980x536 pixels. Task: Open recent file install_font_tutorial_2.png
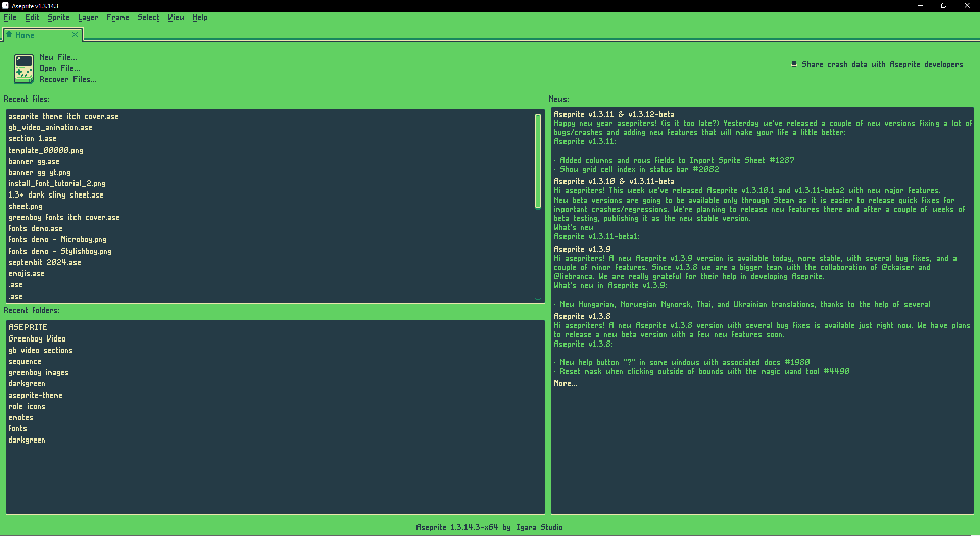coord(57,184)
